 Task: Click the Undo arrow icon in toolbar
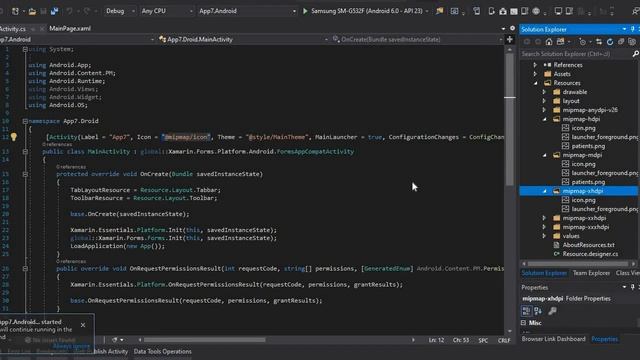tap(69, 11)
